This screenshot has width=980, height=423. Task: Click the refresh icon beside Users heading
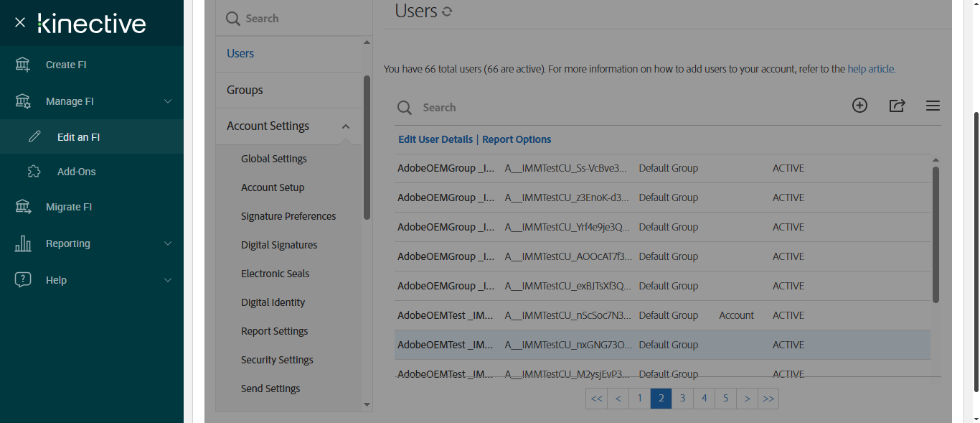[447, 11]
